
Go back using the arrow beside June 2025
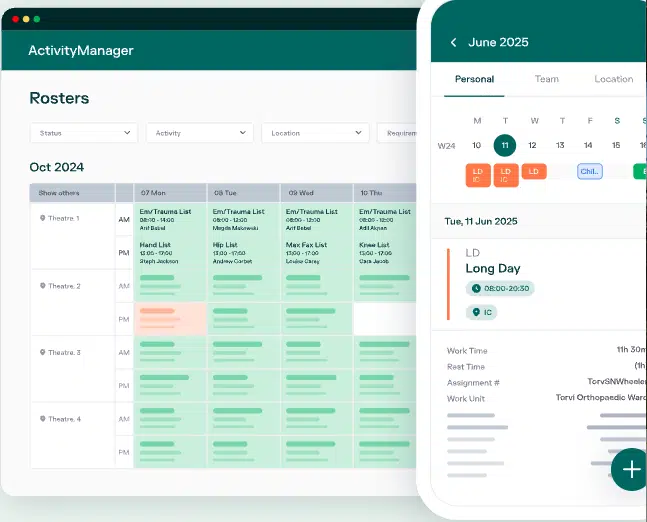click(453, 43)
